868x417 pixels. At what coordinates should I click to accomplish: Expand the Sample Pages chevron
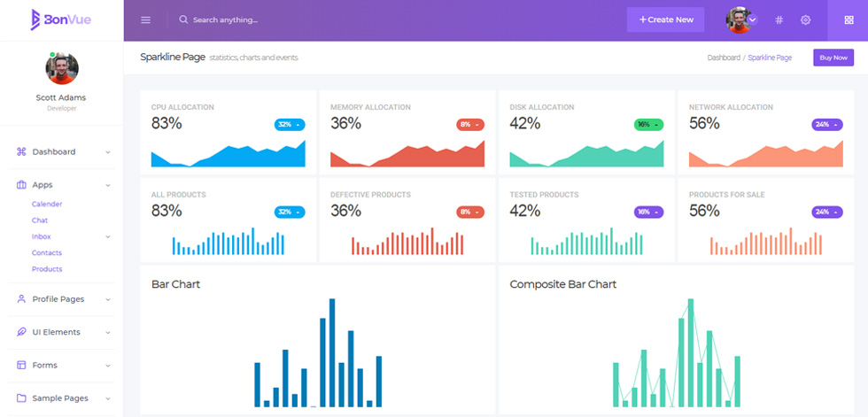point(108,398)
